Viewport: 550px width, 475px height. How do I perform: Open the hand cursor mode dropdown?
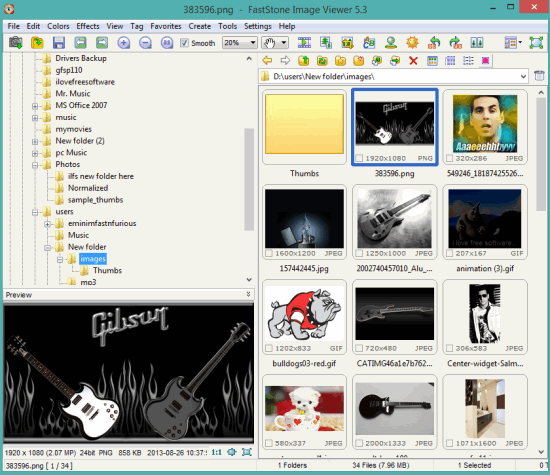pyautogui.click(x=284, y=43)
